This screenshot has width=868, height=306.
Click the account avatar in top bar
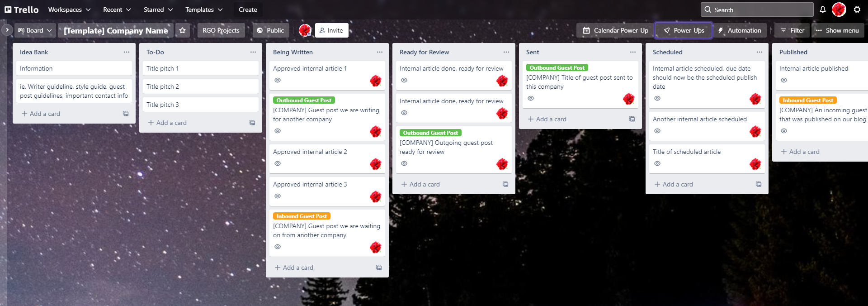tap(839, 10)
